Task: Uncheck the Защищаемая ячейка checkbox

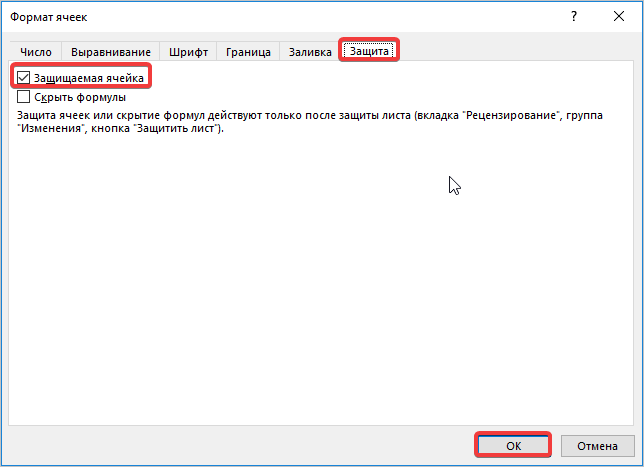Action: [x=24, y=77]
